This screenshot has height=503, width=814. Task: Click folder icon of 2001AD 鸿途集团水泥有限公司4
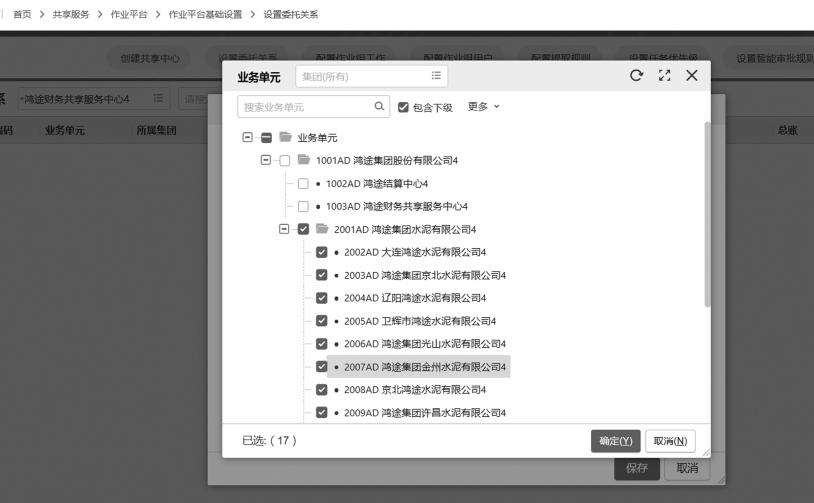(x=322, y=229)
